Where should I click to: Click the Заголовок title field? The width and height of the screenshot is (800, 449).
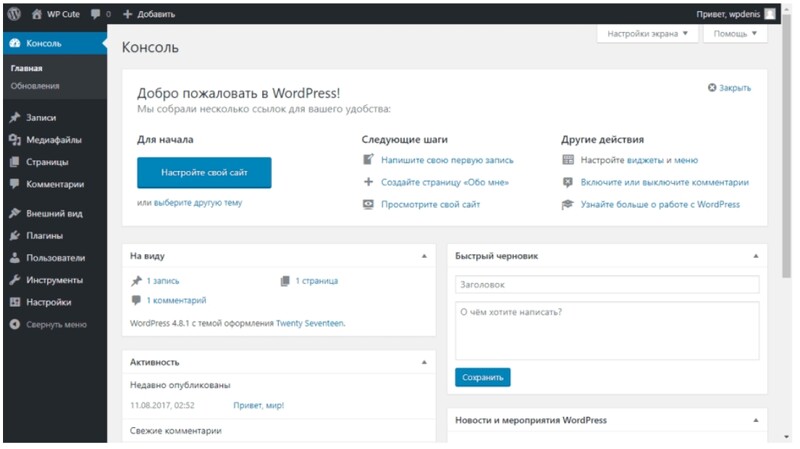607,285
